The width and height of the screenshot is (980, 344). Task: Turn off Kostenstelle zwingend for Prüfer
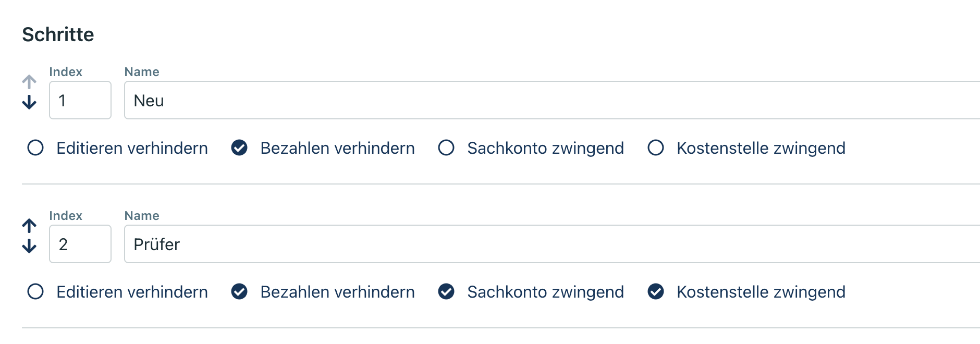[656, 292]
